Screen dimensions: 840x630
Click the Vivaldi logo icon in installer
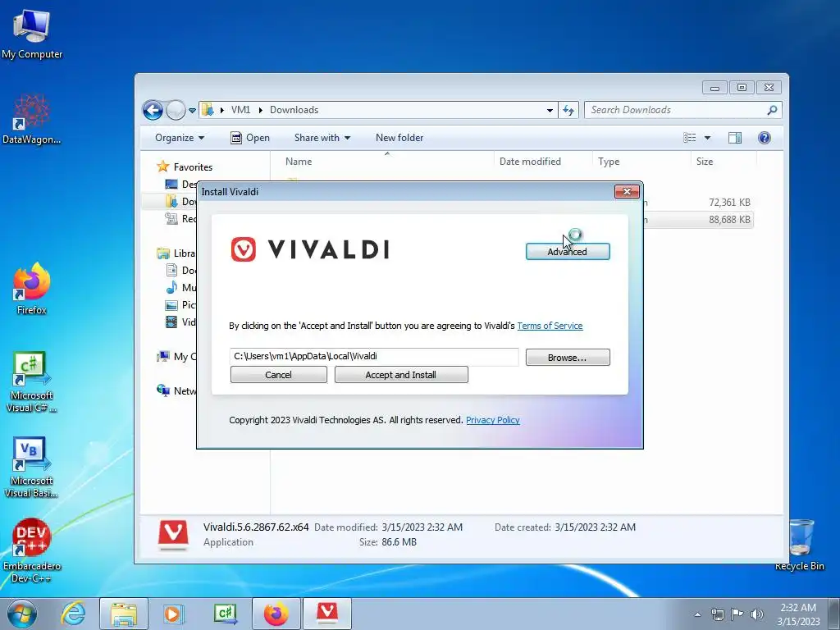point(243,249)
